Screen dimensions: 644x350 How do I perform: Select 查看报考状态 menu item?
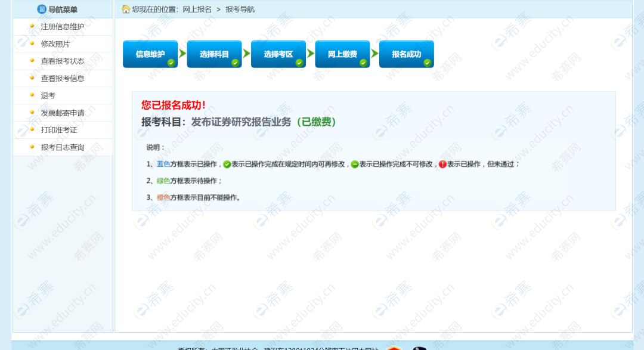pyautogui.click(x=62, y=61)
